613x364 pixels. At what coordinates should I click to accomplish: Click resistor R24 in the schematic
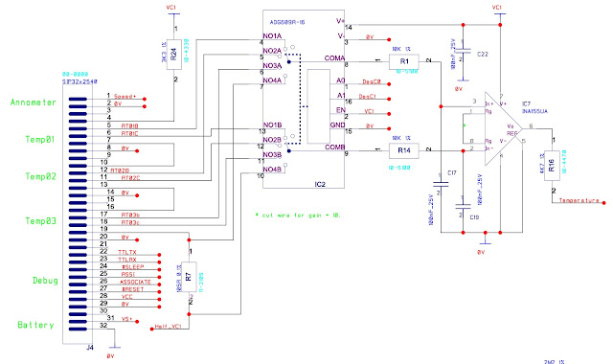[x=174, y=55]
